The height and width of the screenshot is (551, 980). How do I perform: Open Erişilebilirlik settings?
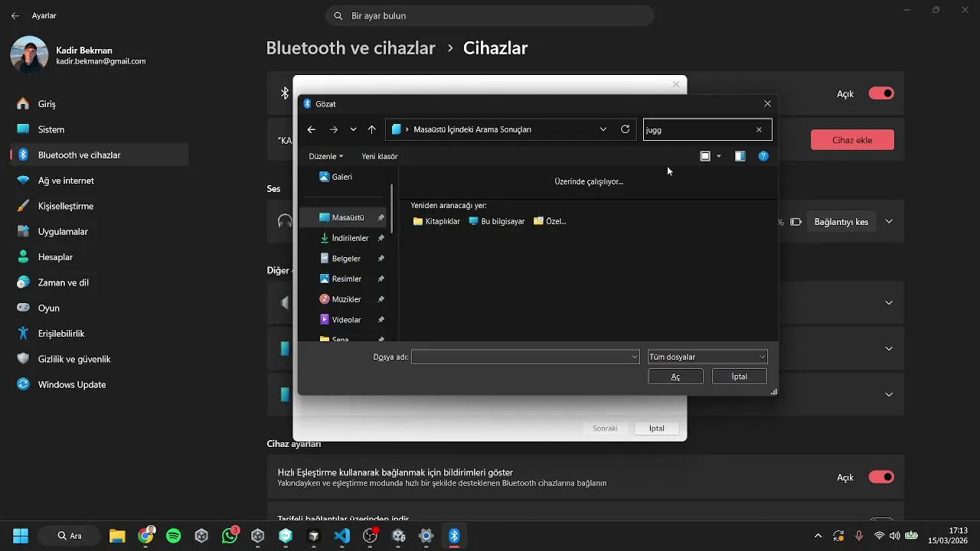(99, 334)
